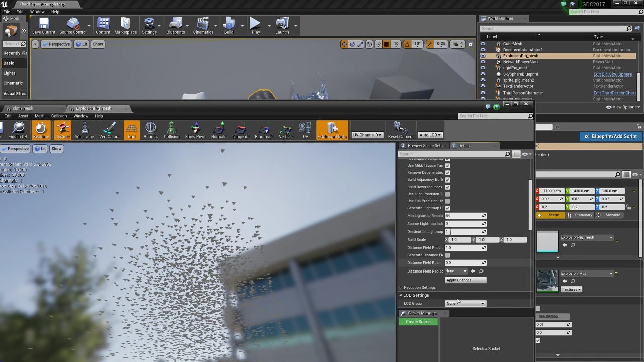
Task: Toggle Bounds display icon
Action: tap(151, 130)
